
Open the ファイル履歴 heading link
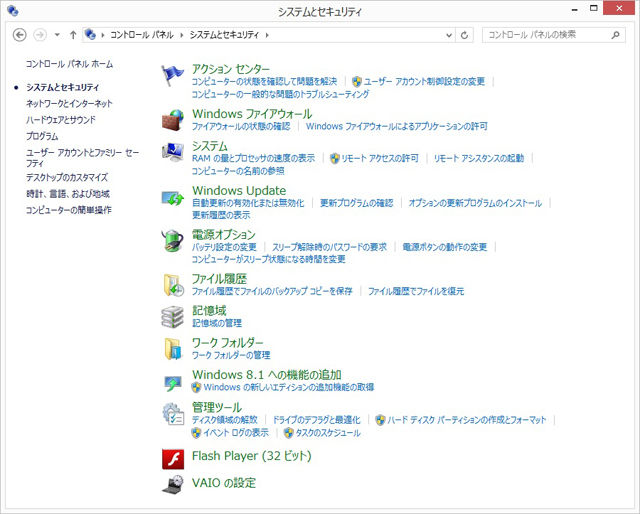tap(220, 279)
